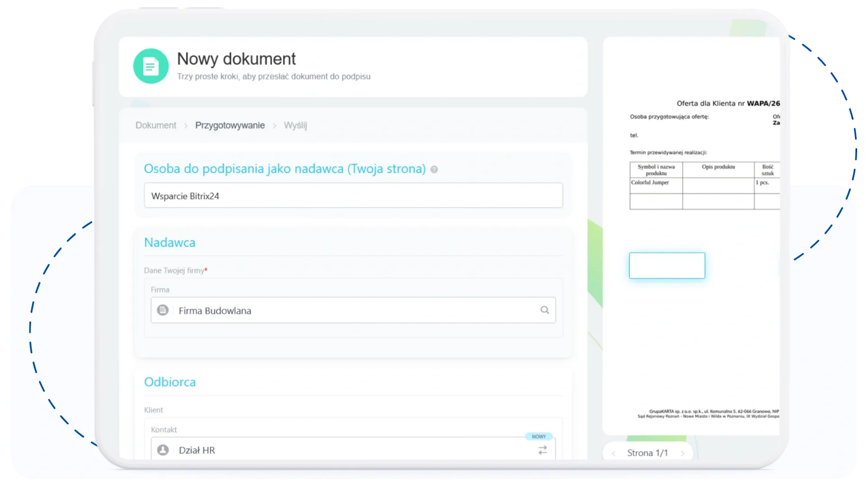
Task: Open the Firma Budowlana company selector
Action: [x=353, y=310]
